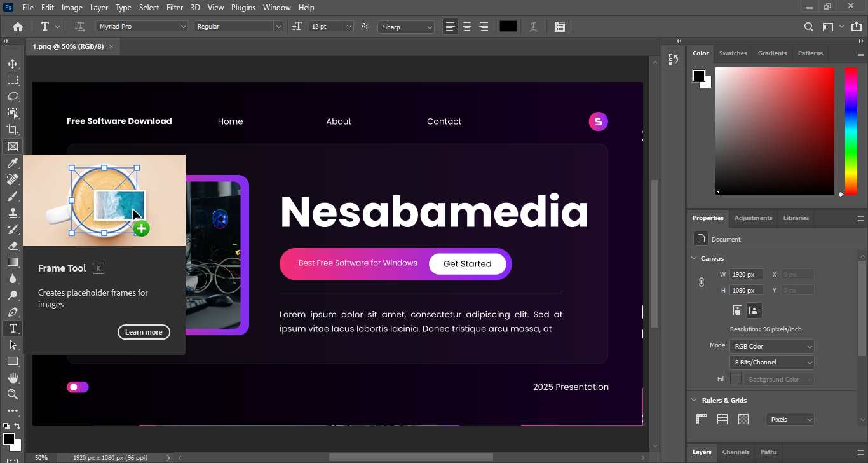The width and height of the screenshot is (868, 463).
Task: Select the Lasso tool
Action: pyautogui.click(x=12, y=97)
